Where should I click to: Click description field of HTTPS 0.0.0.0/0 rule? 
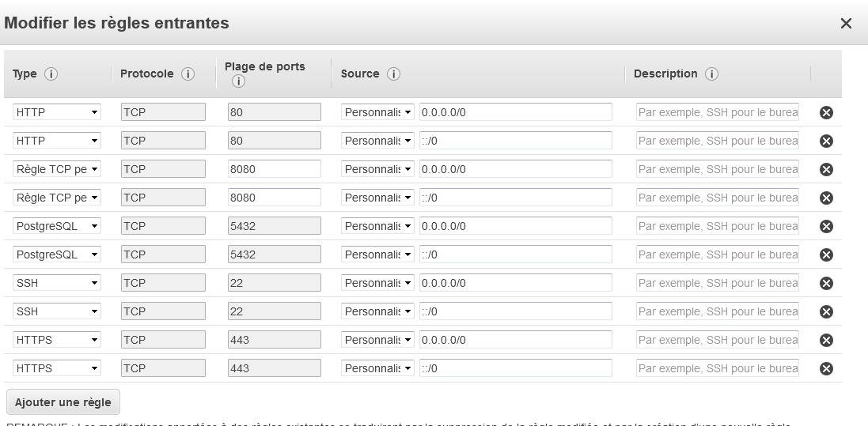point(718,340)
